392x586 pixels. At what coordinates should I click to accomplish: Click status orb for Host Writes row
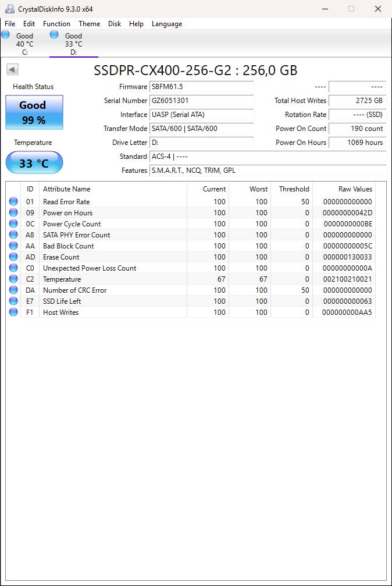coord(13,312)
